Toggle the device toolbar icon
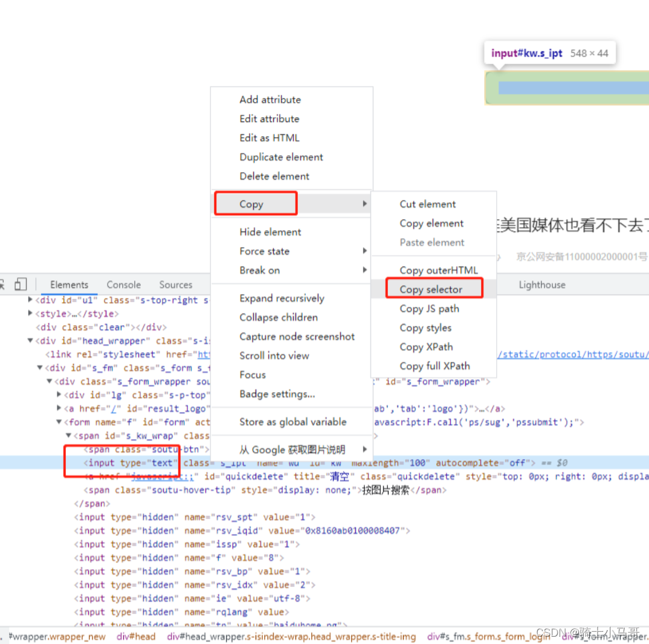This screenshot has width=649, height=644. [x=21, y=284]
